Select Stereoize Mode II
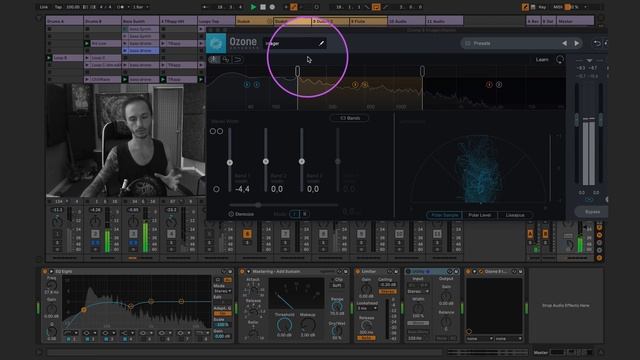This screenshot has width=640, height=360. click(x=304, y=214)
